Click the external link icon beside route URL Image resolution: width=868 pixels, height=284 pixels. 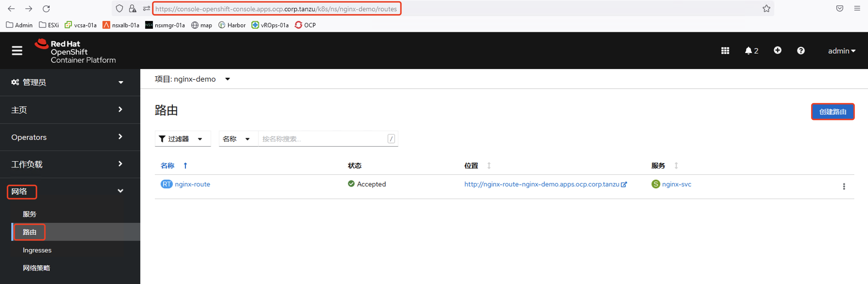624,184
